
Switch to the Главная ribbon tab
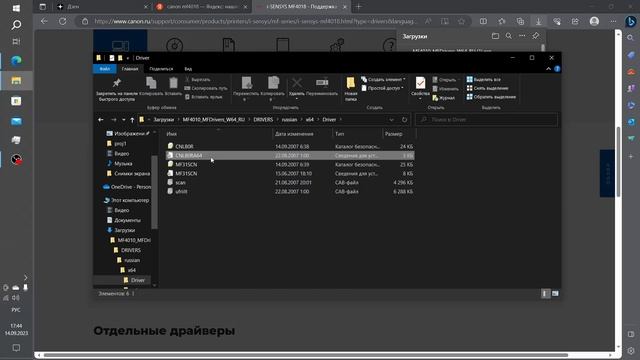[130, 69]
